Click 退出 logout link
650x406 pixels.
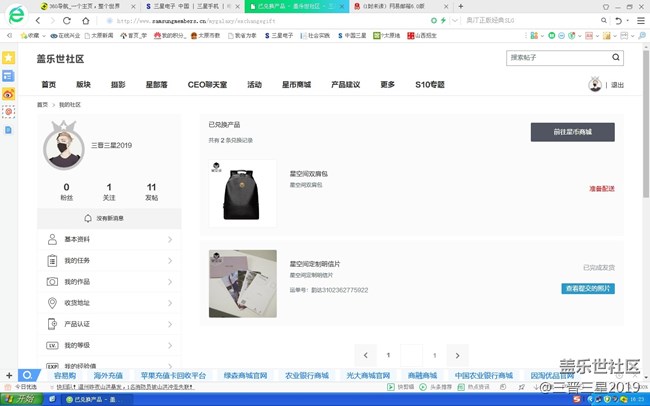coord(617,85)
